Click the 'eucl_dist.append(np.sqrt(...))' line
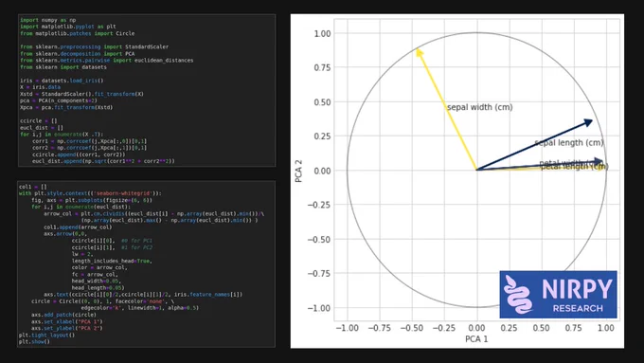 [103, 161]
